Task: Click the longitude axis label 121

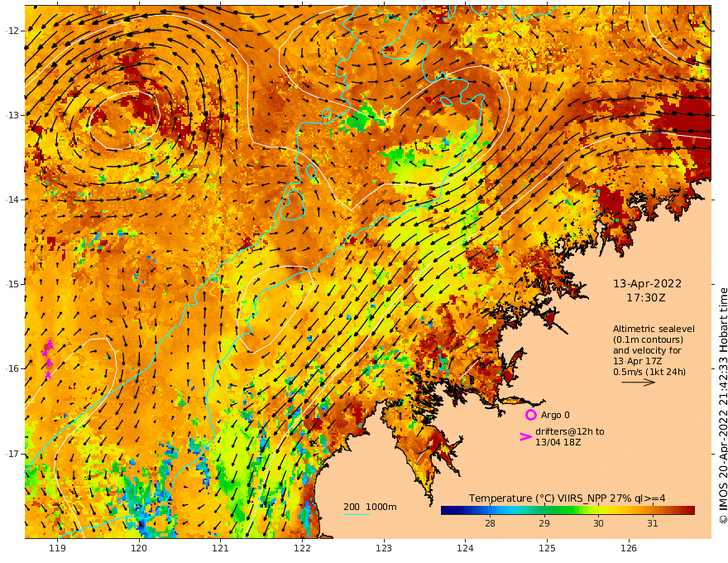Action: (x=221, y=549)
